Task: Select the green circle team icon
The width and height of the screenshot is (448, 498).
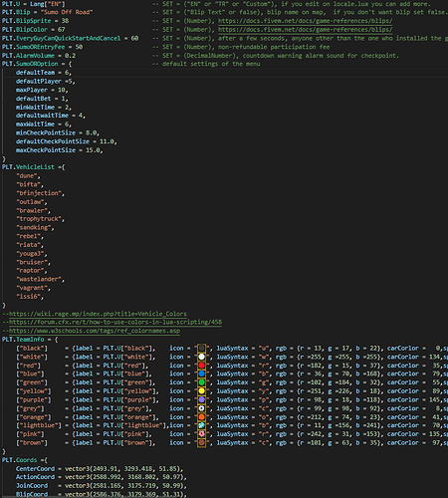Action: [x=201, y=382]
